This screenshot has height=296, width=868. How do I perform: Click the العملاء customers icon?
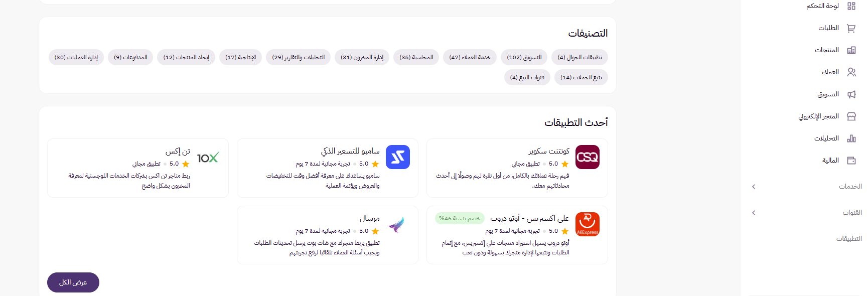point(851,72)
